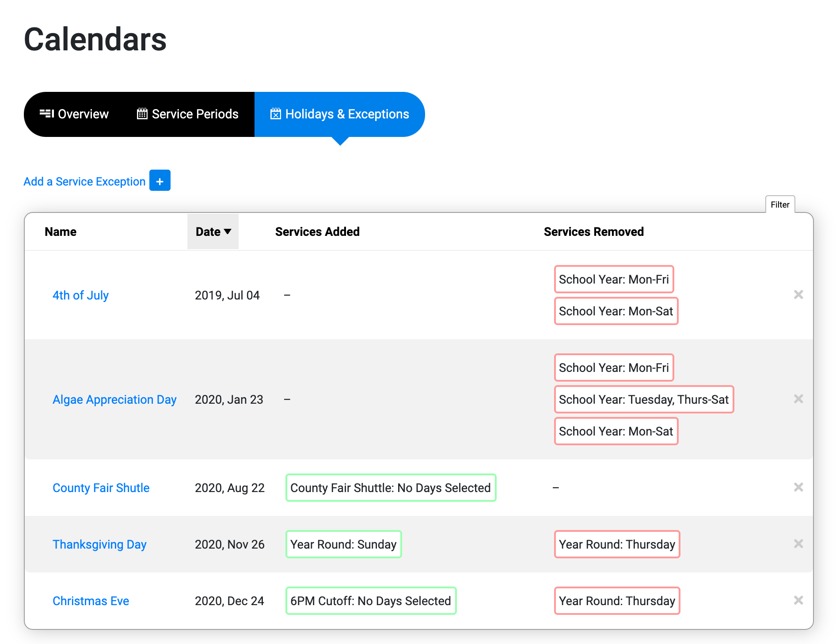Click the 6PM Cutoff: No Days Selected tag
This screenshot has height=644, width=836.
tap(371, 601)
